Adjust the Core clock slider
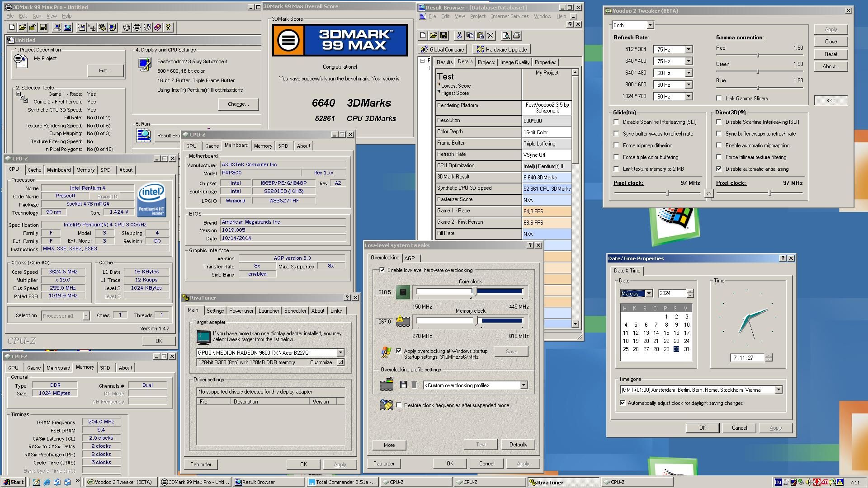The width and height of the screenshot is (868, 488). click(x=475, y=292)
